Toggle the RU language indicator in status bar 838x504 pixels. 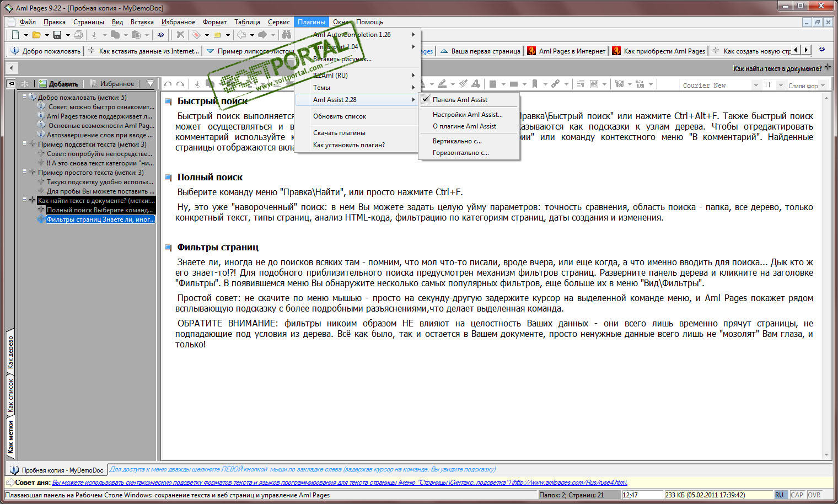[x=780, y=495]
